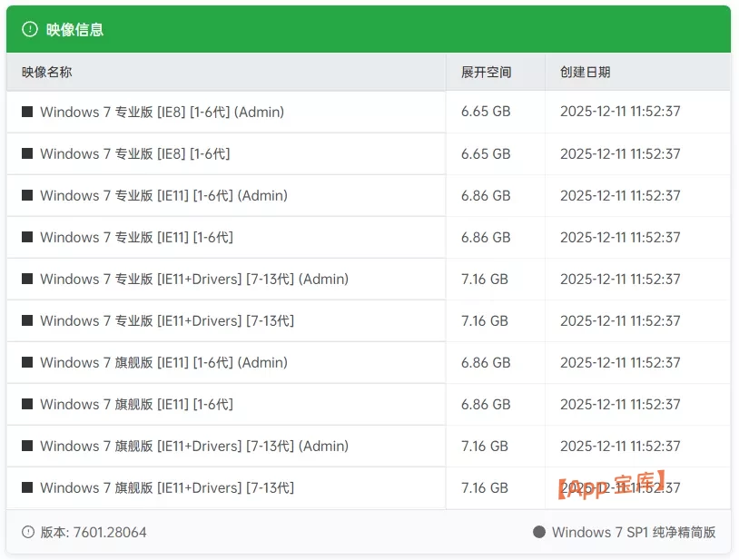Click square icon of non-Admin 旗舰版 [IE11] [1-6代] row
Viewport: 739px width, 560px height.
click(x=27, y=404)
